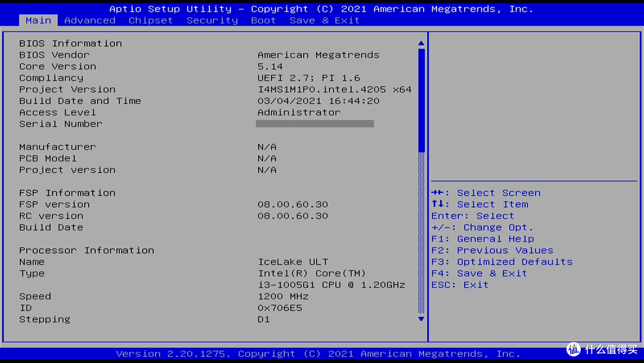Click i3-1005G1 CPU @ 1.20GHz text

point(332,285)
